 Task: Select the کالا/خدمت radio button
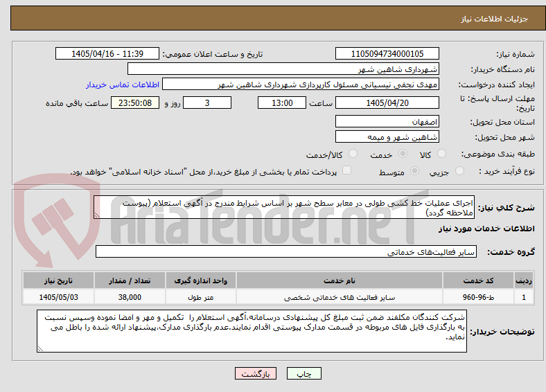[353, 154]
